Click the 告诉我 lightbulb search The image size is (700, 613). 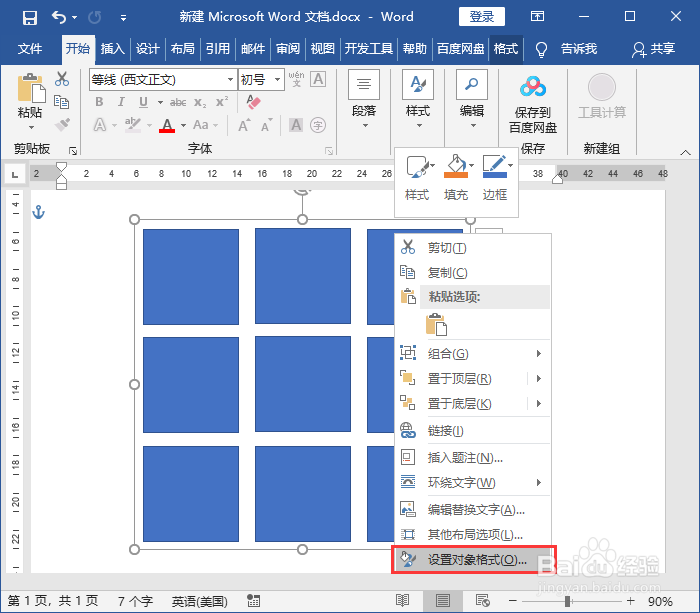click(541, 49)
